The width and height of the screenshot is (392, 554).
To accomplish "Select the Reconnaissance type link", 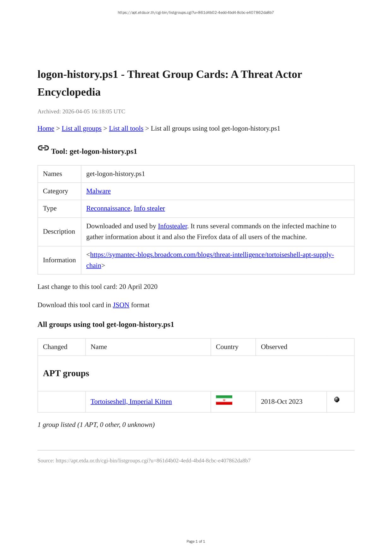I will tap(108, 208).
